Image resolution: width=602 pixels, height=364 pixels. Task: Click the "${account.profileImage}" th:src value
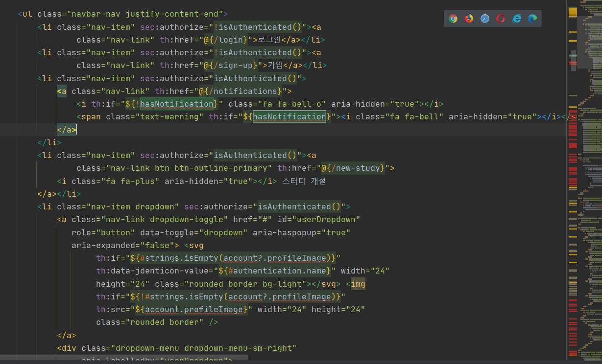point(191,309)
